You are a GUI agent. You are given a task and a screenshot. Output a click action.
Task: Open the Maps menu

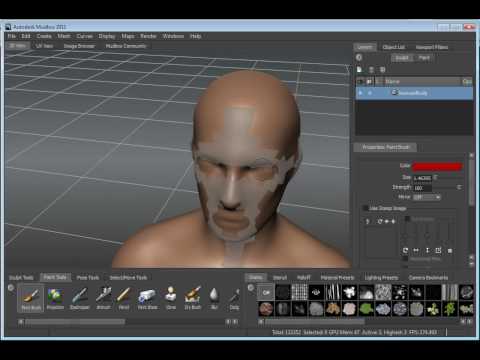tap(128, 36)
